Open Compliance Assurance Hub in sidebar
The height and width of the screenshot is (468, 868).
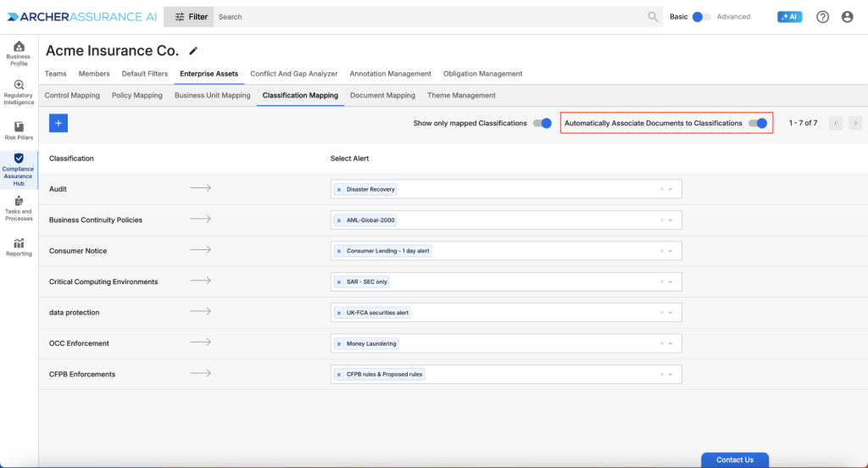pos(19,170)
